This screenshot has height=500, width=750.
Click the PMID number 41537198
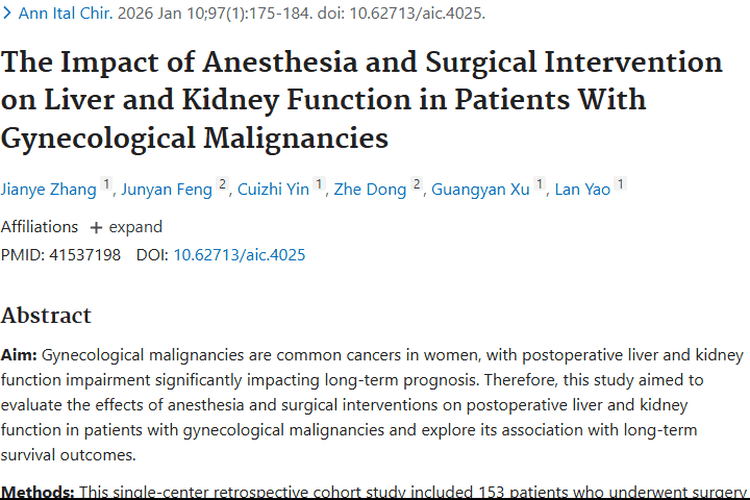tap(84, 255)
